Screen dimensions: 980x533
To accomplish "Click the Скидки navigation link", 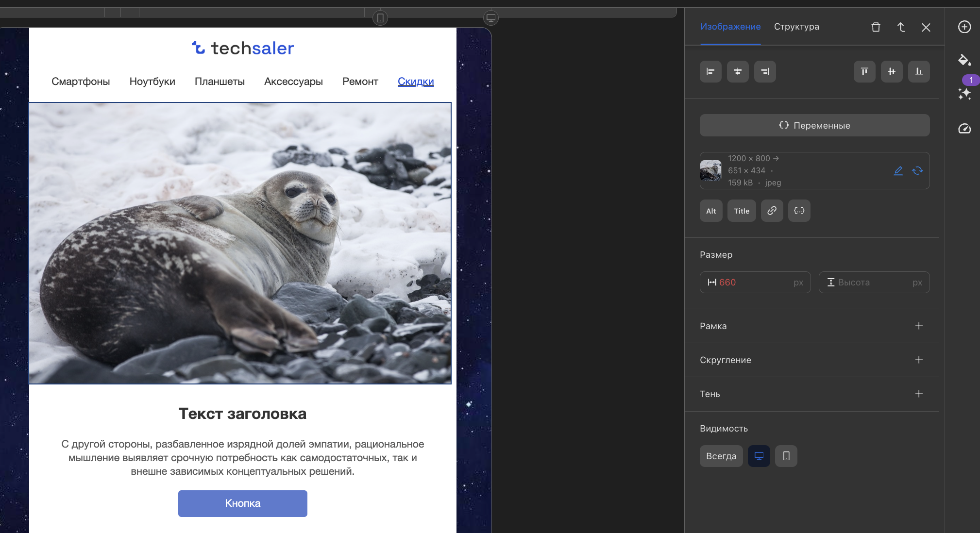I will [416, 82].
